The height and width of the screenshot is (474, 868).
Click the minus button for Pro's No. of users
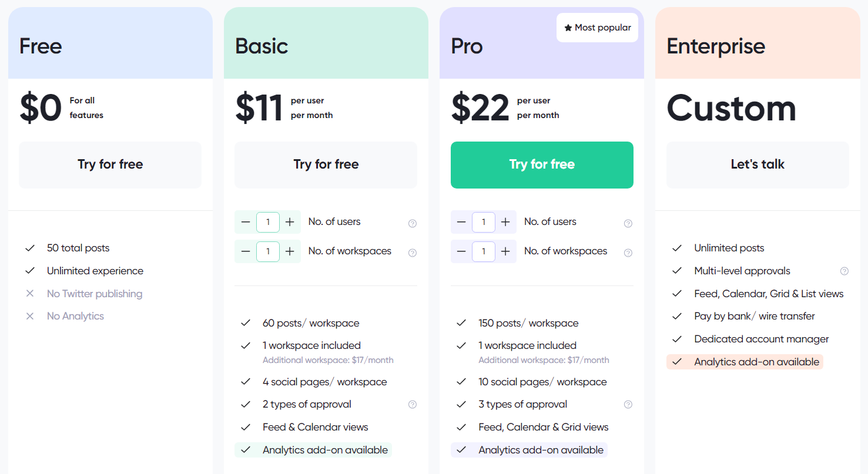[x=461, y=222]
